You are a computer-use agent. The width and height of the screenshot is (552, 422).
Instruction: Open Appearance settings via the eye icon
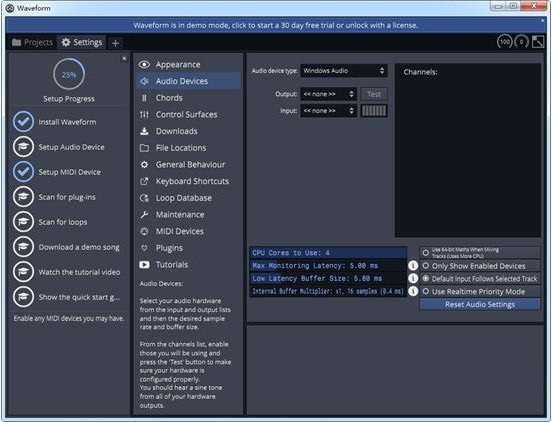(144, 65)
